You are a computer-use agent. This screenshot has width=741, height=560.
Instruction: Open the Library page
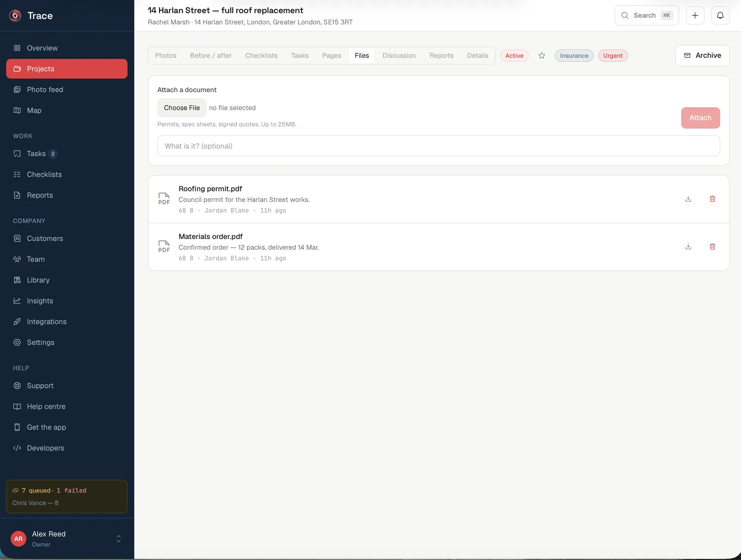coord(67,280)
